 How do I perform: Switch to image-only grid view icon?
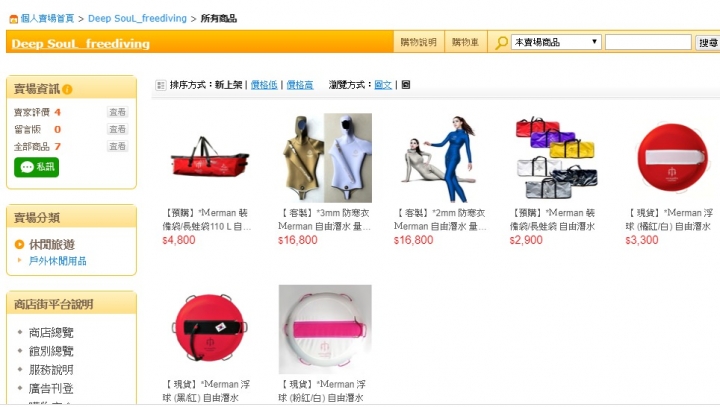tap(405, 85)
